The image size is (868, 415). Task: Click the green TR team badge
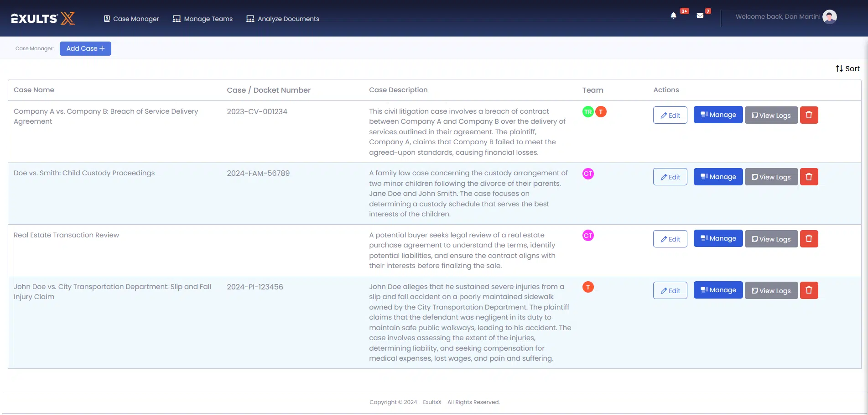point(588,112)
